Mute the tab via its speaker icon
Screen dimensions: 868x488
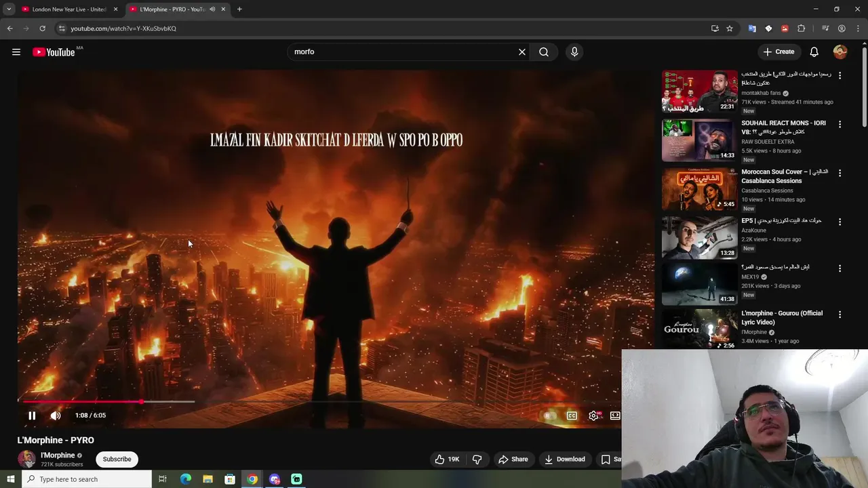(x=212, y=9)
